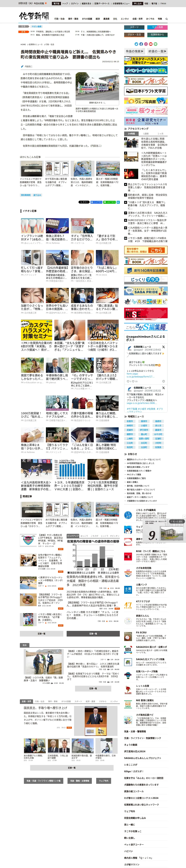Click 鳥栖市 in regional news list
Screen dimensions: 186x868
pyautogui.click(x=158, y=421)
